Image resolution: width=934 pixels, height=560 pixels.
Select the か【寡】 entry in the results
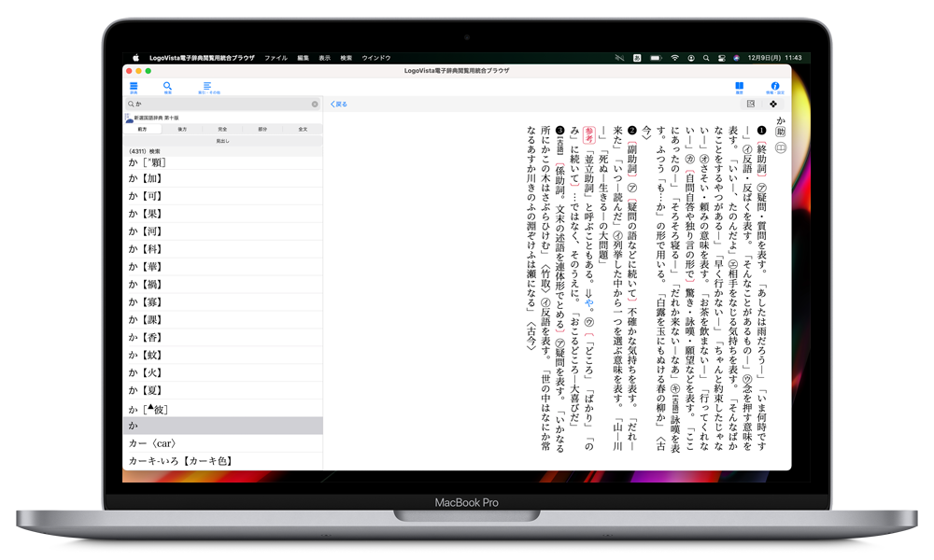pyautogui.click(x=223, y=302)
